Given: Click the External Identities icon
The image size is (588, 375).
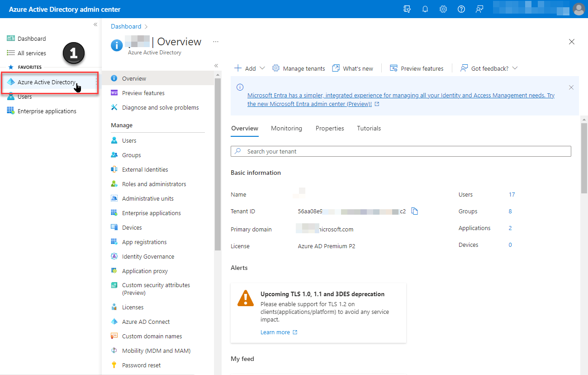Looking at the screenshot, I should point(114,169).
